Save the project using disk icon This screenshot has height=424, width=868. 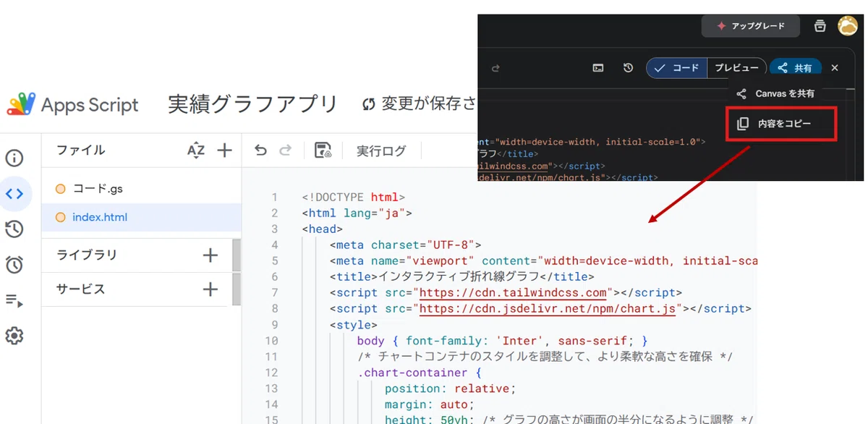(x=323, y=150)
